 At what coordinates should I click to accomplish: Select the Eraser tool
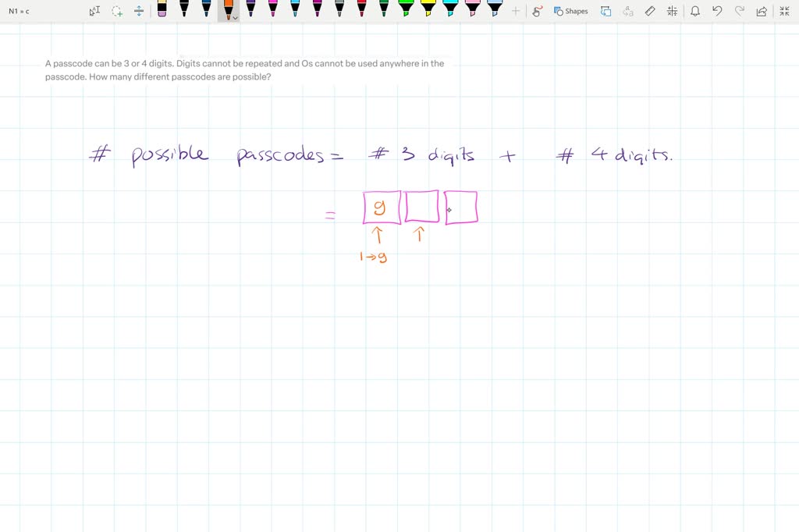[x=162, y=10]
